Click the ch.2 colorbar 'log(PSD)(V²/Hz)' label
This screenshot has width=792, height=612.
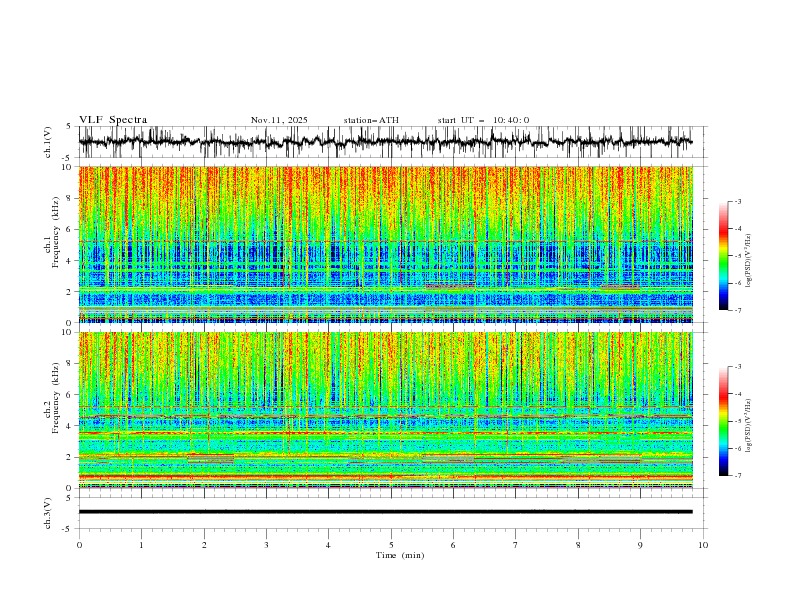tap(749, 425)
